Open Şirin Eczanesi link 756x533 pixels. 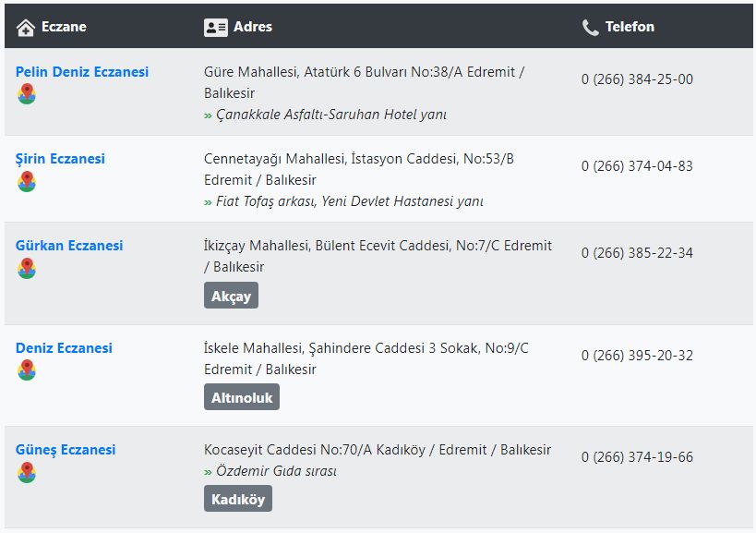click(60, 159)
